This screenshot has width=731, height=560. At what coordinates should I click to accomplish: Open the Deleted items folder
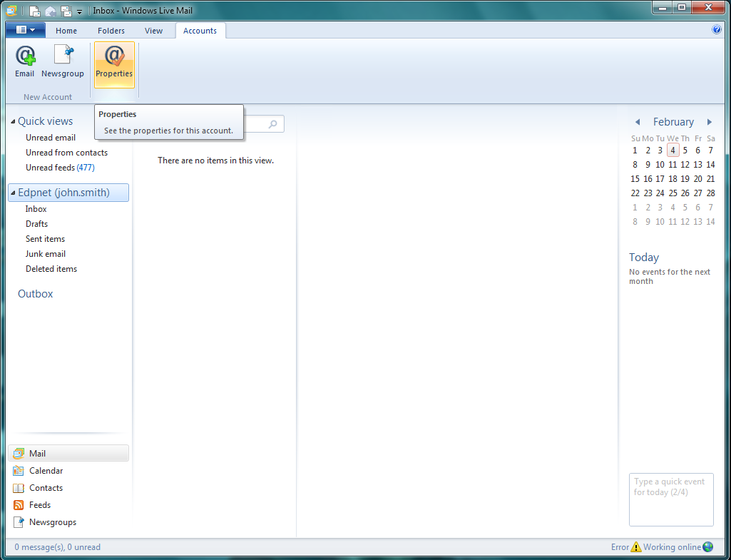coord(51,268)
